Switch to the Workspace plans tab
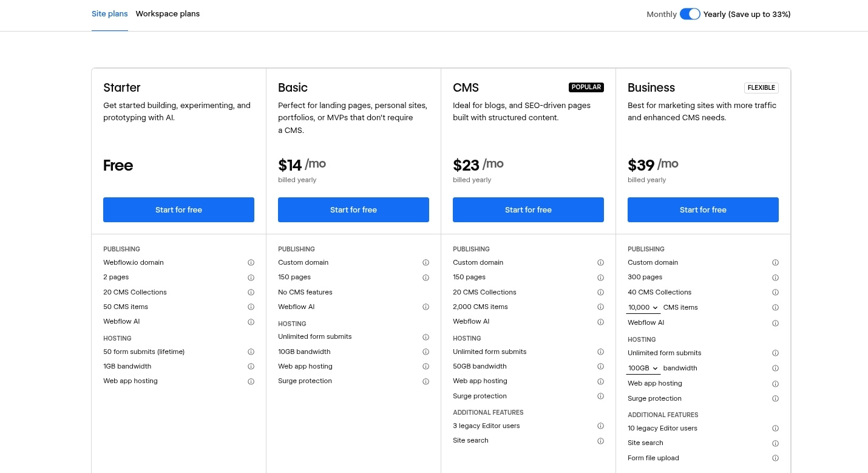The height and width of the screenshot is (473, 868). (168, 13)
